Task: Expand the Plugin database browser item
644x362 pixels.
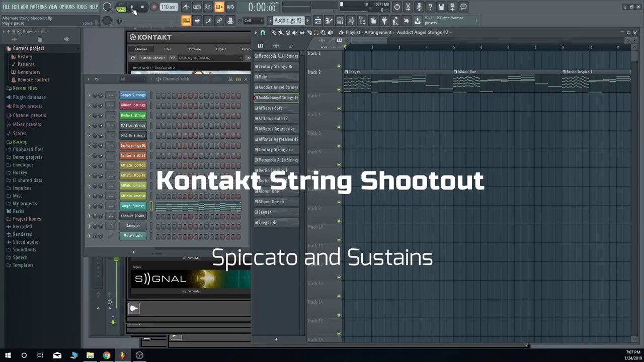Action: 29,97
